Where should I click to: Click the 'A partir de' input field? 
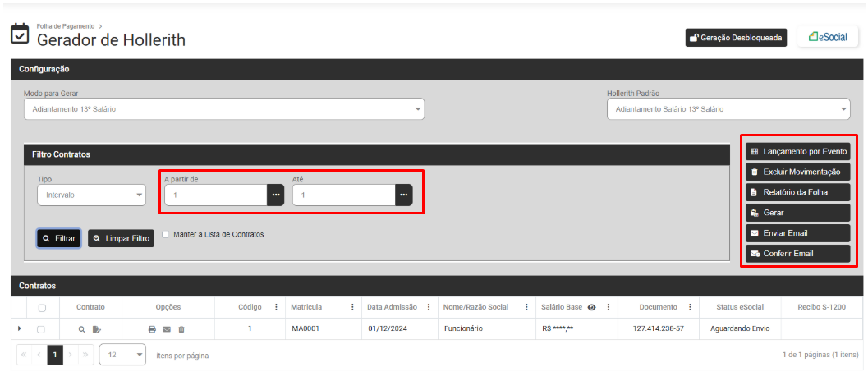[x=215, y=195]
